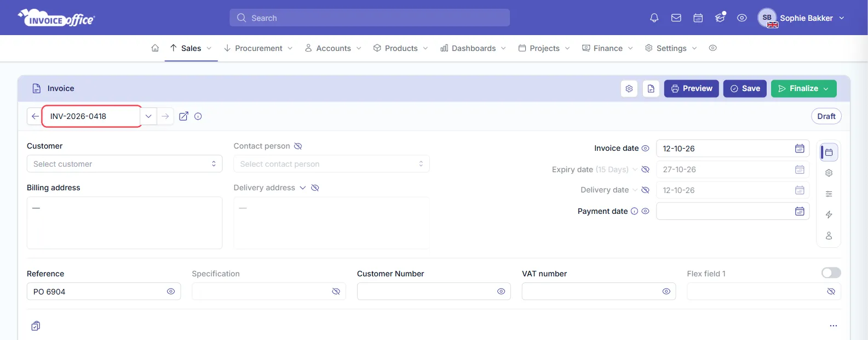Open the document icon beside Preview
This screenshot has height=340, width=868.
point(651,88)
